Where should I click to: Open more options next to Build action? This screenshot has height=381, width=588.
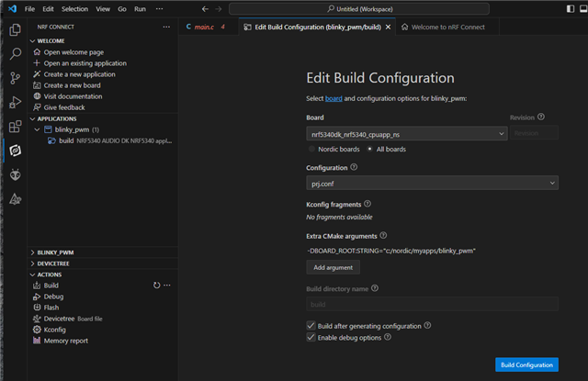[167, 286]
